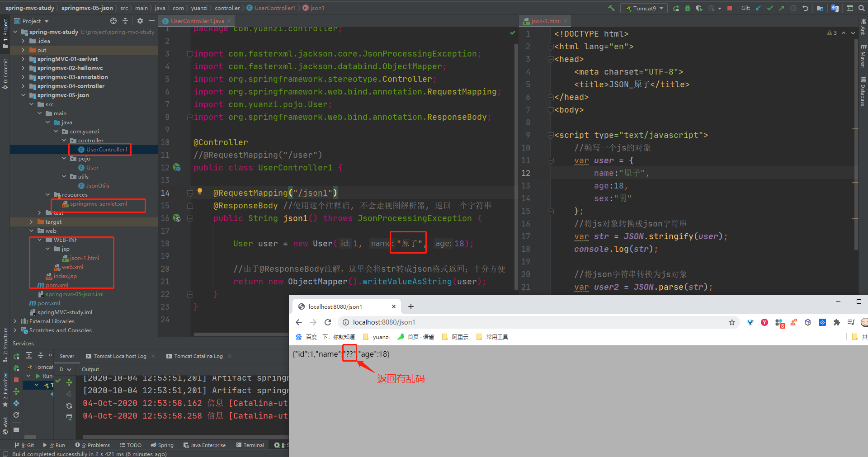Screen dimensions: 868x457
Task: Go back in the browser
Action: [x=299, y=322]
